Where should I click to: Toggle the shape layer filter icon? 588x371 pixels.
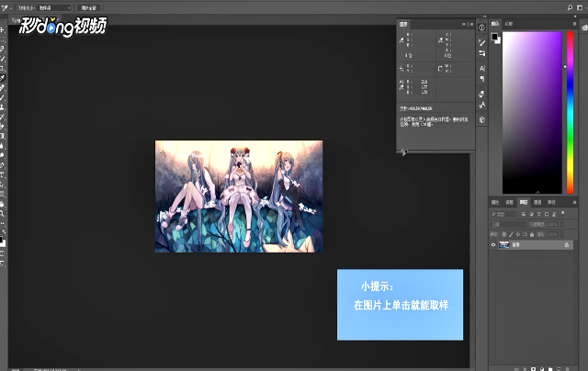(x=547, y=214)
